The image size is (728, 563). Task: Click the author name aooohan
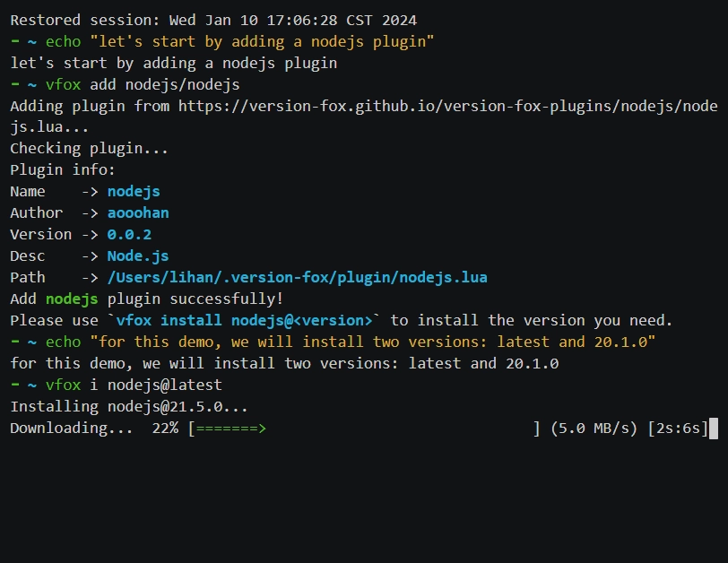pyautogui.click(x=138, y=213)
